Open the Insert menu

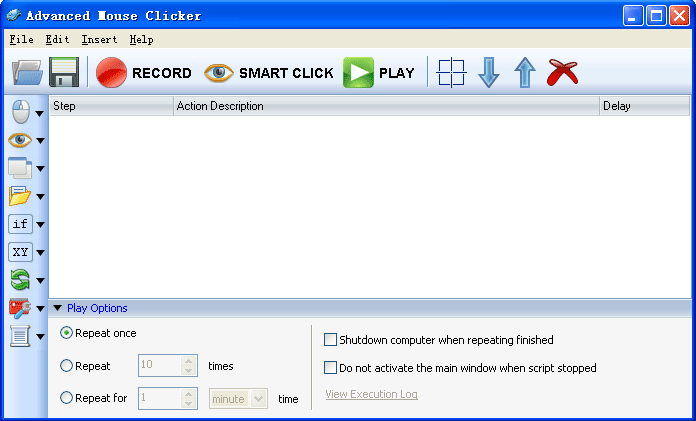point(99,40)
